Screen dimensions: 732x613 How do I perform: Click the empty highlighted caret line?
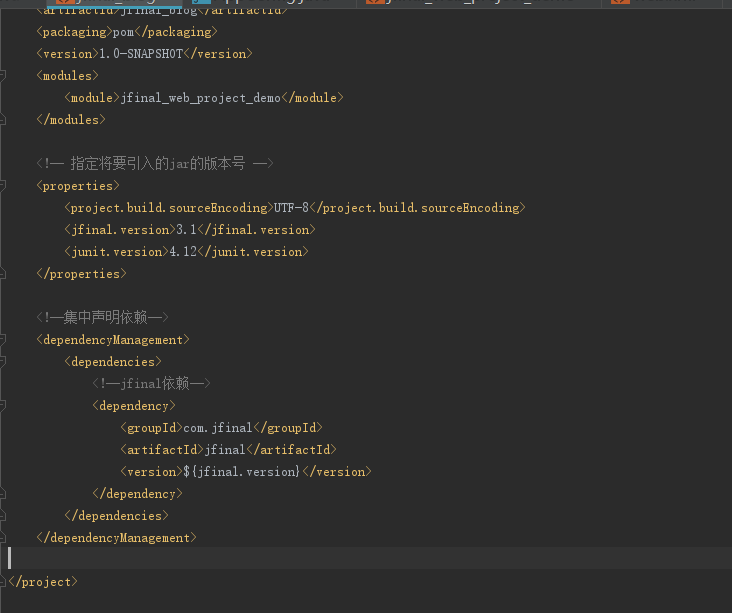[366, 558]
